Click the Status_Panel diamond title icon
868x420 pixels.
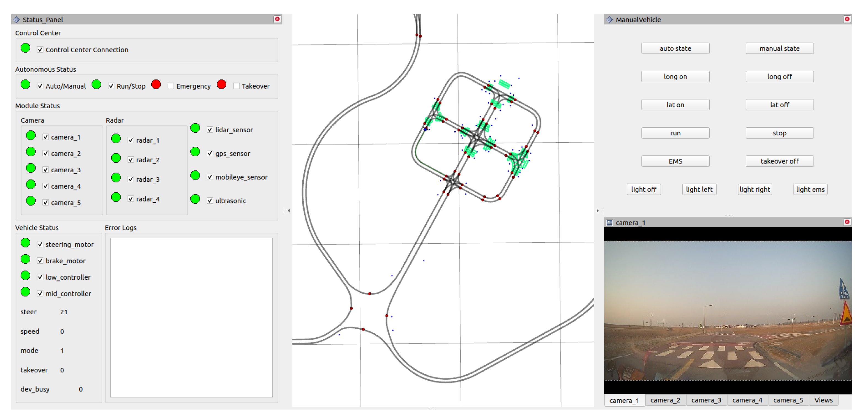point(16,20)
